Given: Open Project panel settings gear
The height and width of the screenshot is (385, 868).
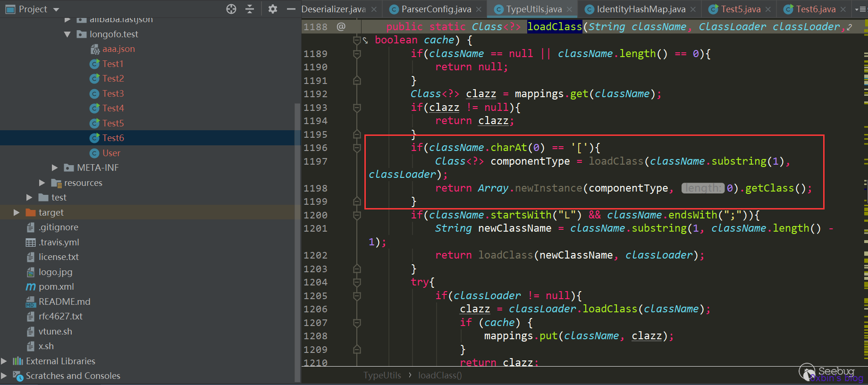Looking at the screenshot, I should point(273,9).
